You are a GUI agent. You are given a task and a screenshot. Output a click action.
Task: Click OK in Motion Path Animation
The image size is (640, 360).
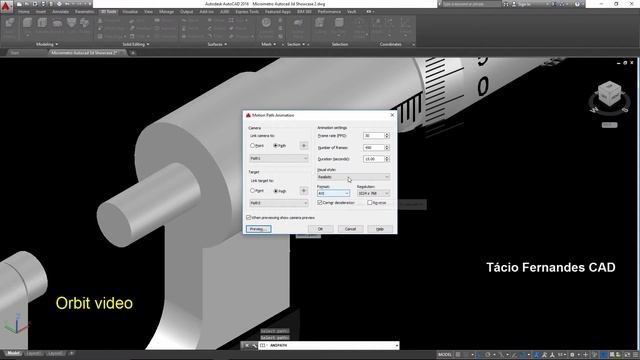coord(320,229)
